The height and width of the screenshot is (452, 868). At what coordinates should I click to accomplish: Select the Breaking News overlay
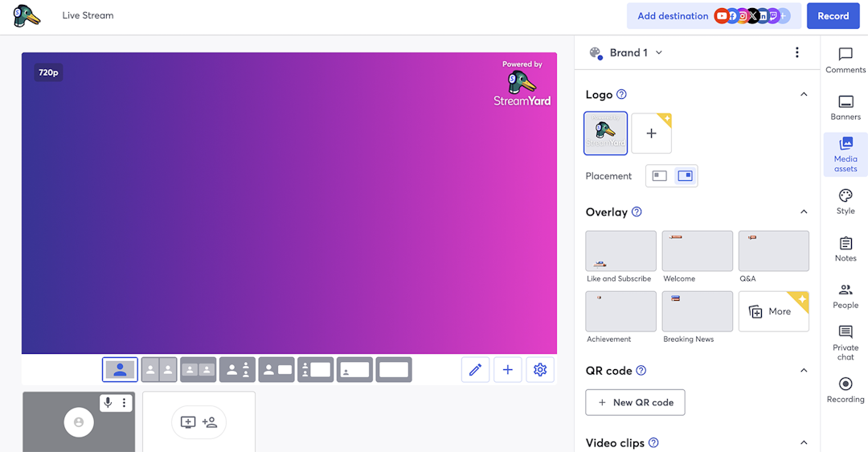click(x=697, y=311)
